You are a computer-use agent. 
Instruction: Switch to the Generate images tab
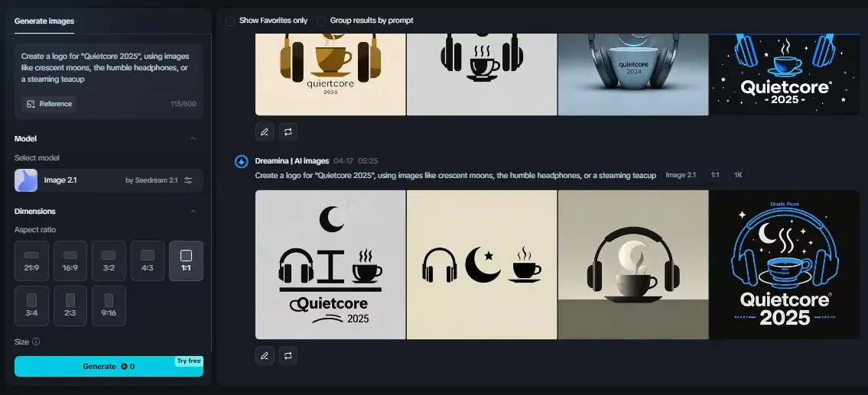pyautogui.click(x=44, y=21)
